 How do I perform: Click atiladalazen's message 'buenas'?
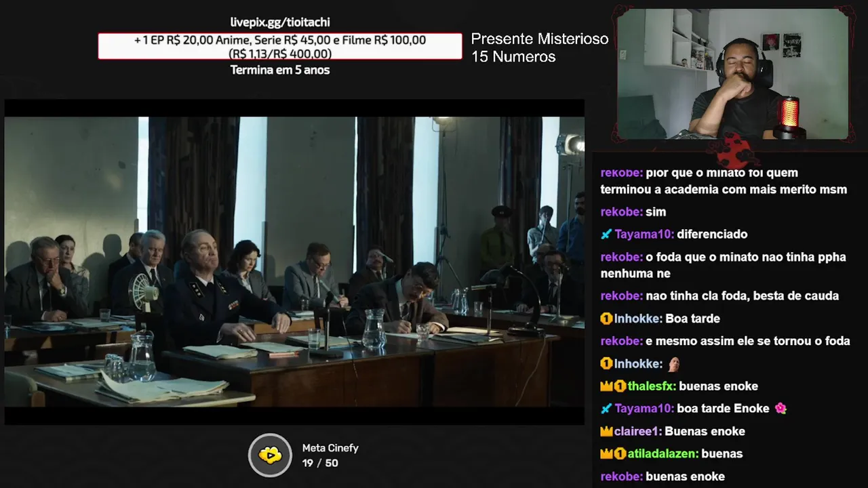(722, 453)
